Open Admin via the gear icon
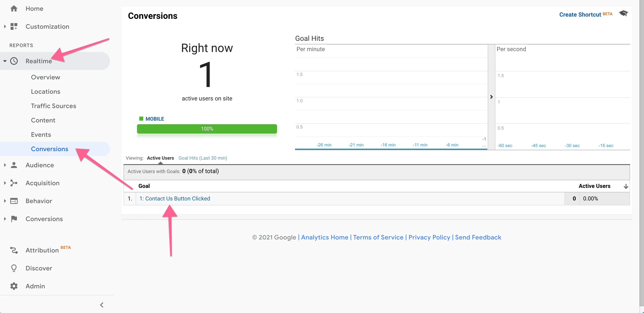Viewport: 644px width, 313px height. pos(14,286)
